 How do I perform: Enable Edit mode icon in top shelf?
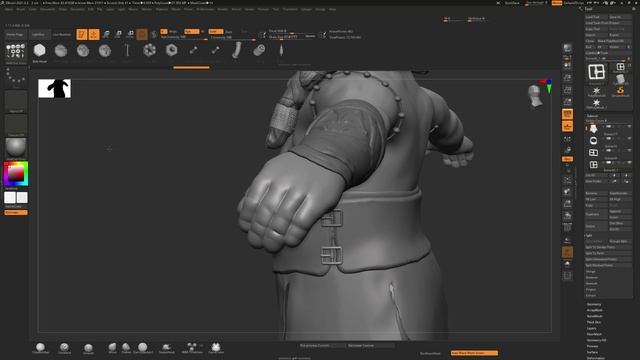[82, 34]
